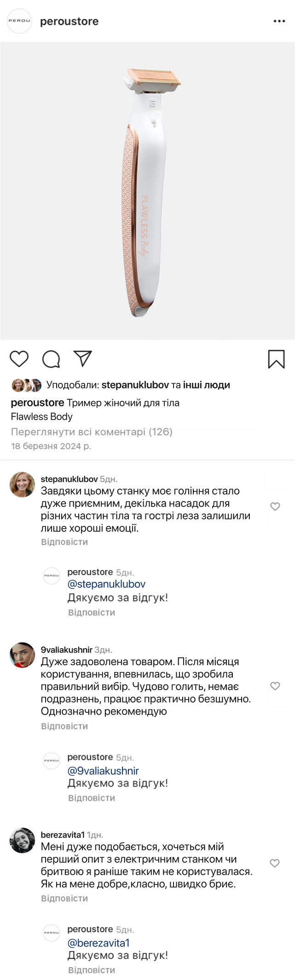Save post with the bookmark icon
This screenshot has height=980, width=295.
click(276, 359)
